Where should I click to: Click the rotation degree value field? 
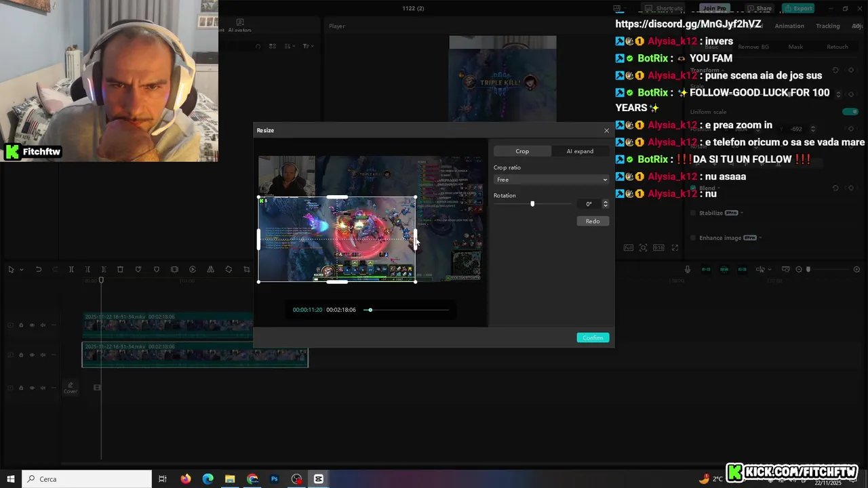tap(589, 204)
